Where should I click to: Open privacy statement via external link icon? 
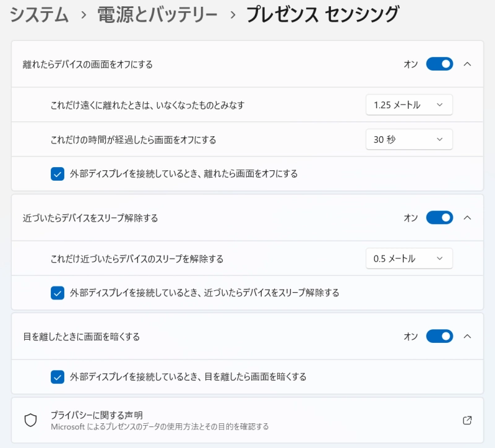coord(468,420)
